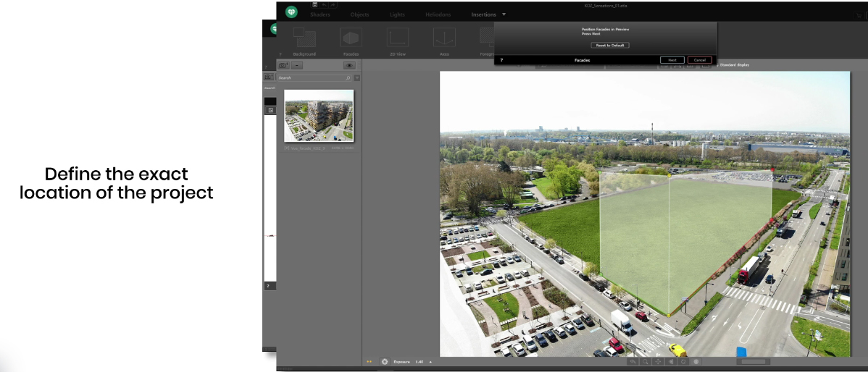The image size is (868, 372).
Task: Select the zoom magnifier navigation tool
Action: (x=646, y=361)
